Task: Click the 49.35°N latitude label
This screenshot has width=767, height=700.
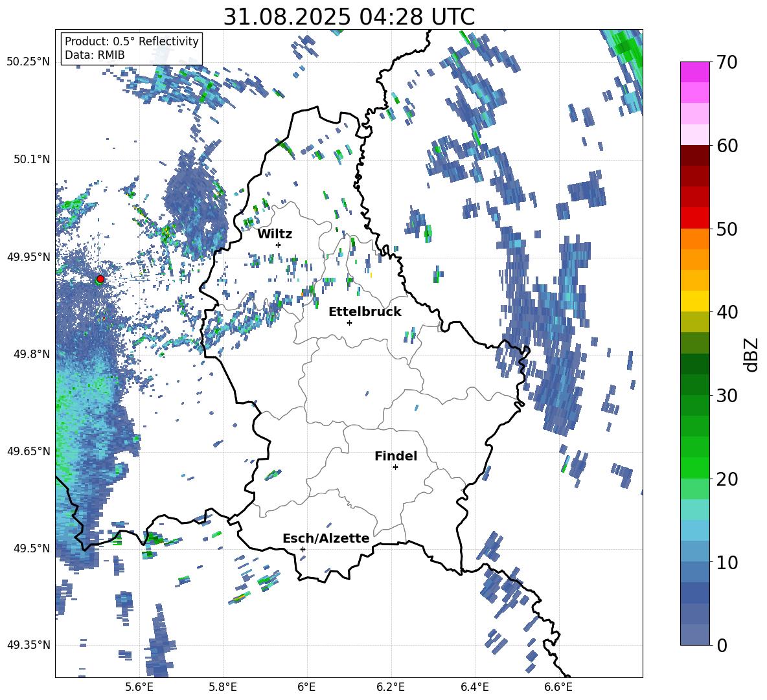Action: (x=29, y=645)
